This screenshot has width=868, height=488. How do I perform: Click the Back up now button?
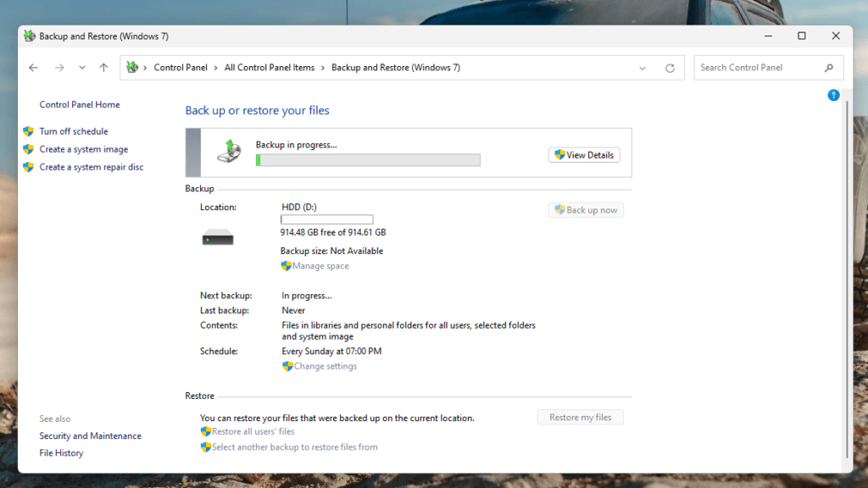pyautogui.click(x=586, y=210)
